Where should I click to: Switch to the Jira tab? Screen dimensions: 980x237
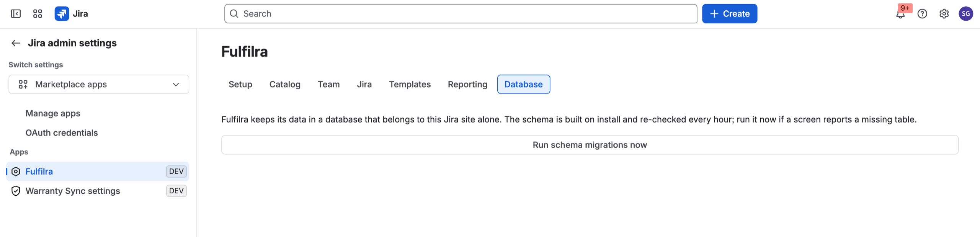[x=364, y=85]
